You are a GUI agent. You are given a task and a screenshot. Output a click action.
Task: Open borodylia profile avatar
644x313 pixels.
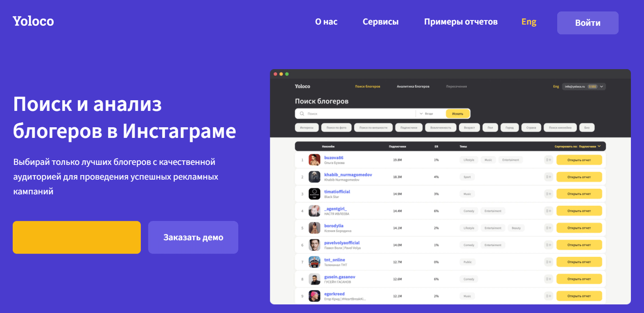(314, 228)
